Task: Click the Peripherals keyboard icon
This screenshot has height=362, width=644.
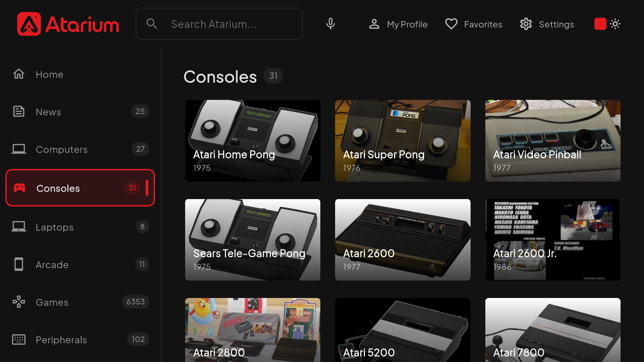Action: pos(19,340)
